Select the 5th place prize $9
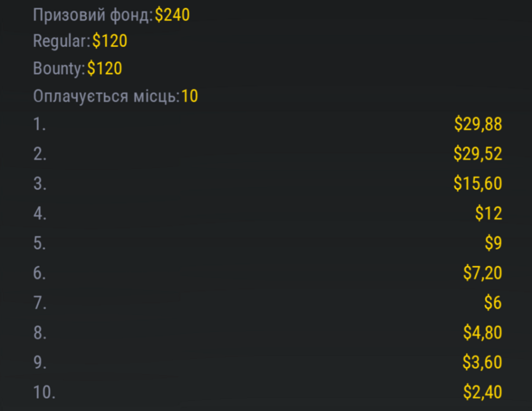 [x=493, y=243]
